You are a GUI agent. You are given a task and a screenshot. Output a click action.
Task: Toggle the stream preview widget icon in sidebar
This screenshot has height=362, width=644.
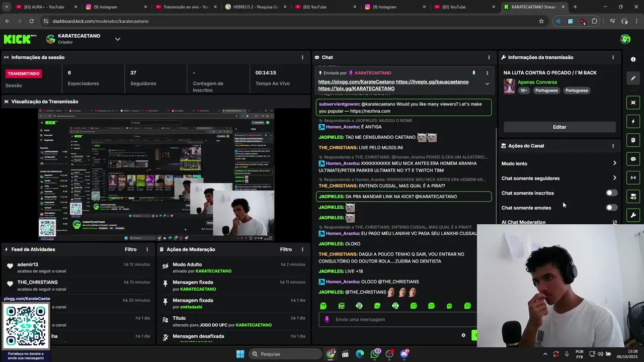tap(633, 103)
